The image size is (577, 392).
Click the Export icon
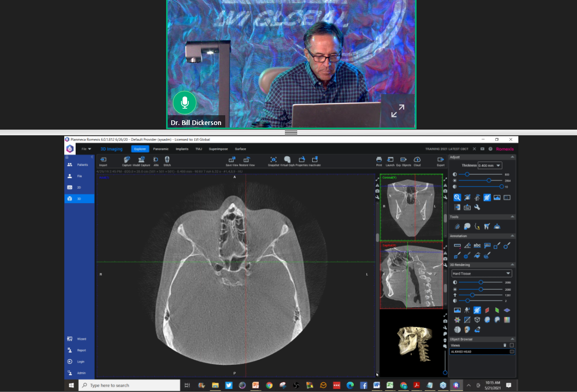point(441,160)
